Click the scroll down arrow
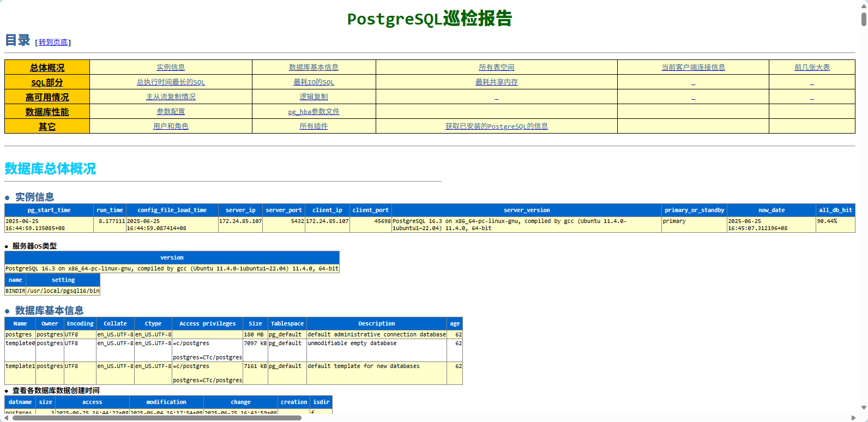The image size is (868, 422). (864, 407)
